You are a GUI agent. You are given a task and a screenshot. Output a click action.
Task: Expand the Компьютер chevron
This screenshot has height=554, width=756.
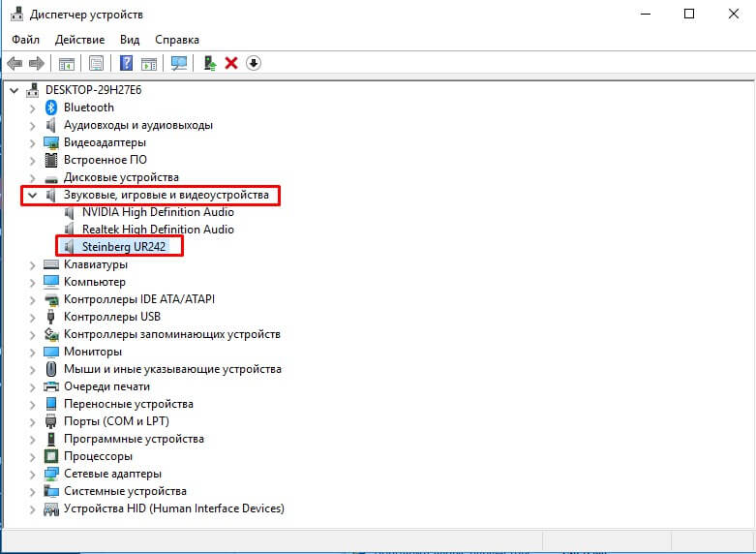click(32, 282)
